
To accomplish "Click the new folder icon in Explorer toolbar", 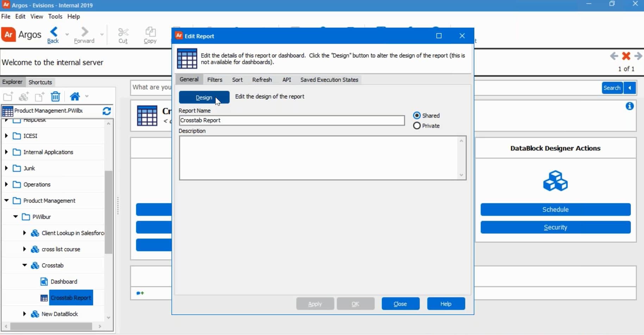I will pos(8,97).
